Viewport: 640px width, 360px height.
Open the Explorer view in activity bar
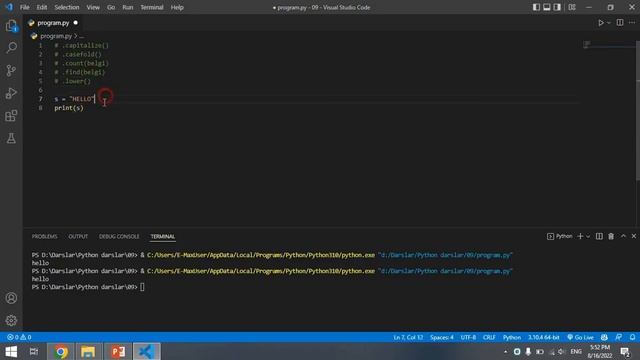[11, 26]
